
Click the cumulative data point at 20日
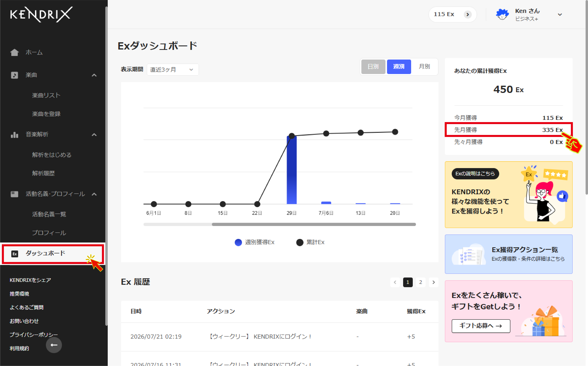(395, 132)
